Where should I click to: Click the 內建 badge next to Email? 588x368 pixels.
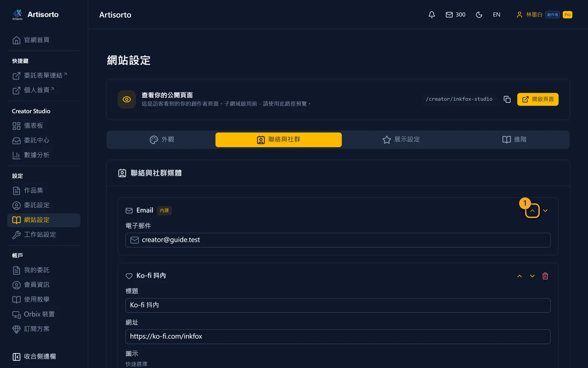point(164,210)
